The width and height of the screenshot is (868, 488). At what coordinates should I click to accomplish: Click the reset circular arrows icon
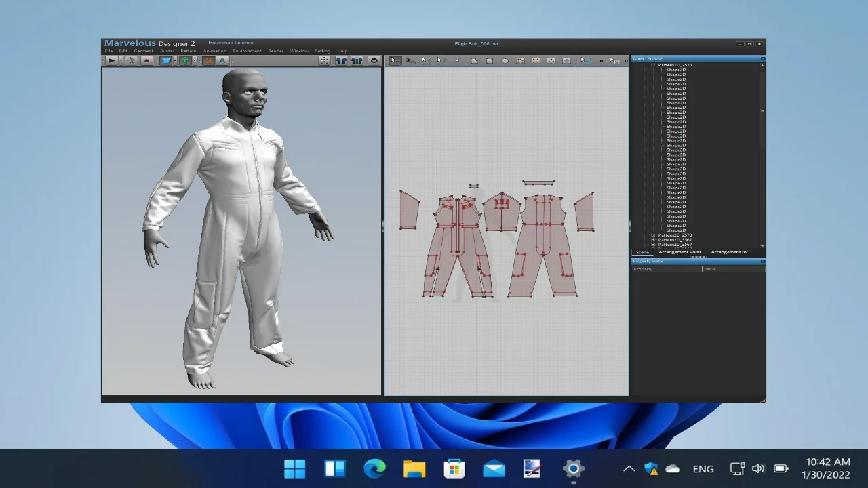(374, 60)
